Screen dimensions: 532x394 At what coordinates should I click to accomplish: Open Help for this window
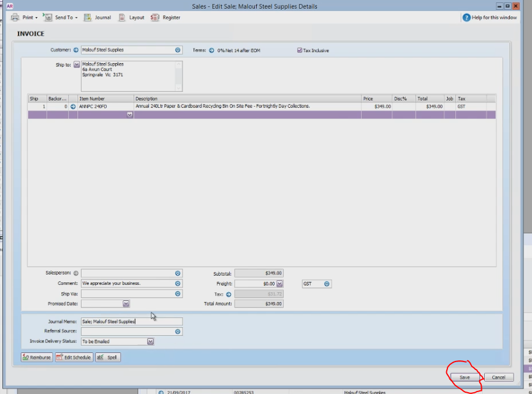coord(490,17)
